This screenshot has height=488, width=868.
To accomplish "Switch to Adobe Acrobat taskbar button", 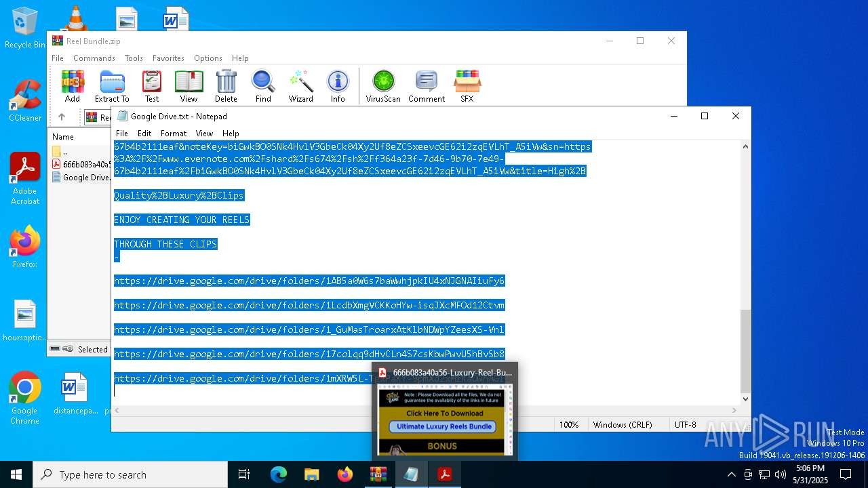I will point(444,474).
